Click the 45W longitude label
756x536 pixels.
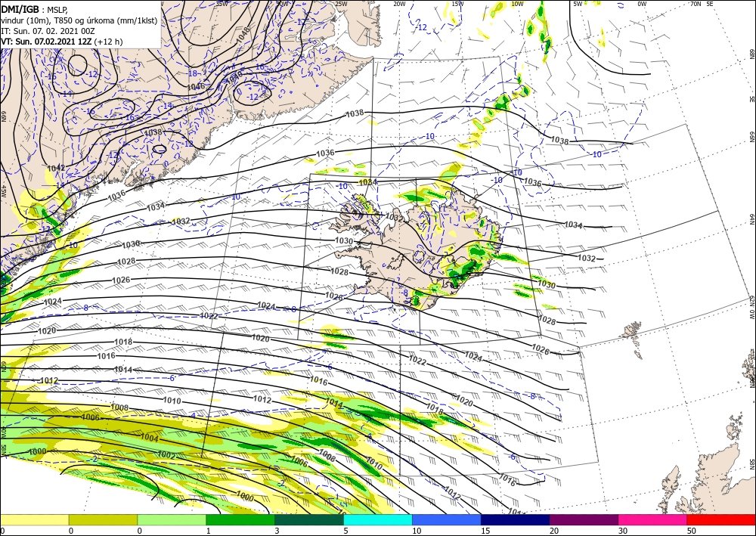click(x=3, y=191)
